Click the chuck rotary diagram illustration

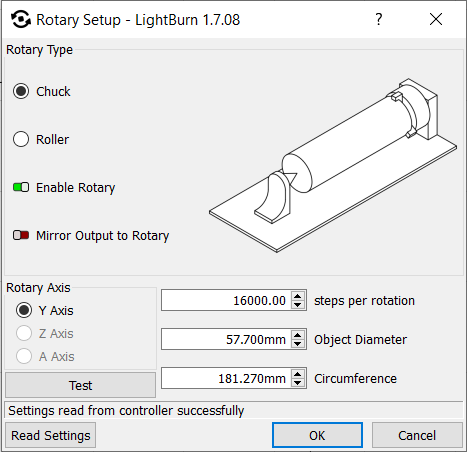click(x=333, y=166)
